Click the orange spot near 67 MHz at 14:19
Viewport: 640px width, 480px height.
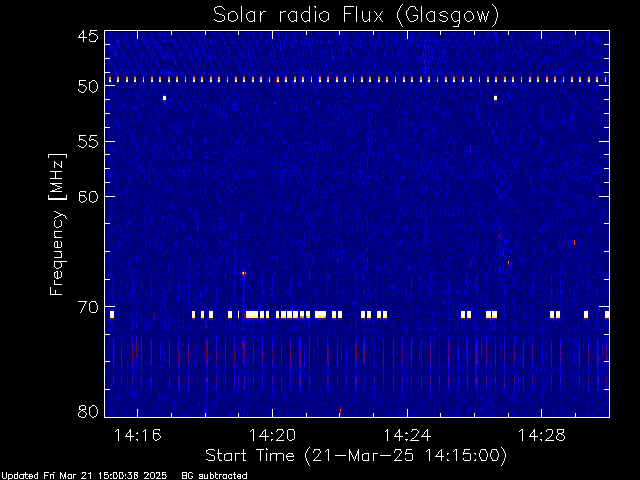click(x=244, y=273)
